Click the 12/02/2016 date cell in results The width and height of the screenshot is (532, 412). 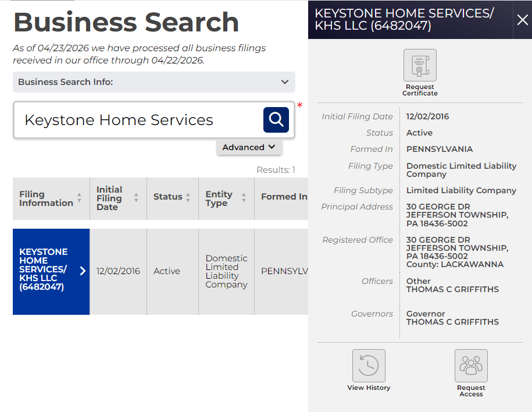tap(118, 271)
